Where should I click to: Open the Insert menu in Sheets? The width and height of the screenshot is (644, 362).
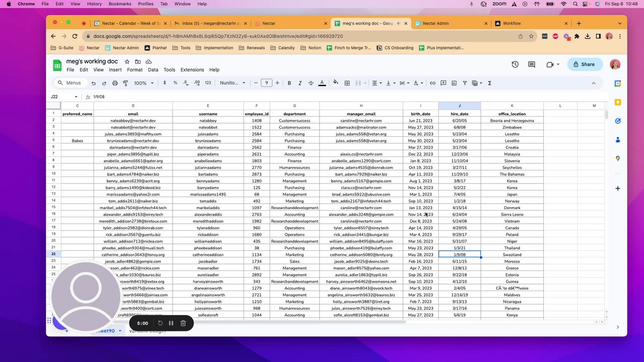[115, 70]
